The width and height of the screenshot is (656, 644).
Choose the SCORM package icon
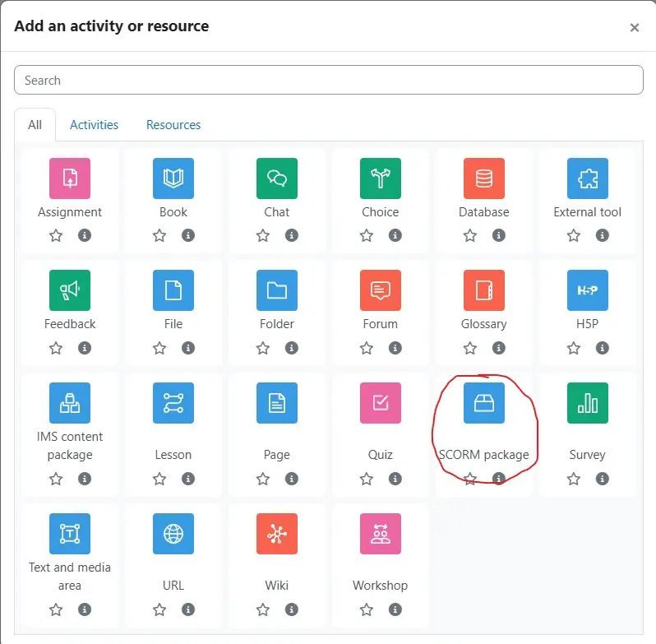(x=484, y=403)
